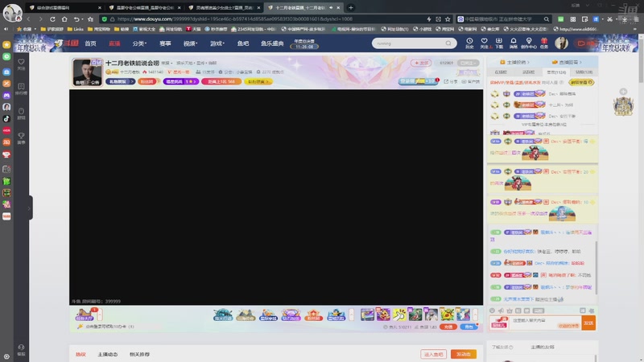Click the blue backpack button

click(469, 327)
